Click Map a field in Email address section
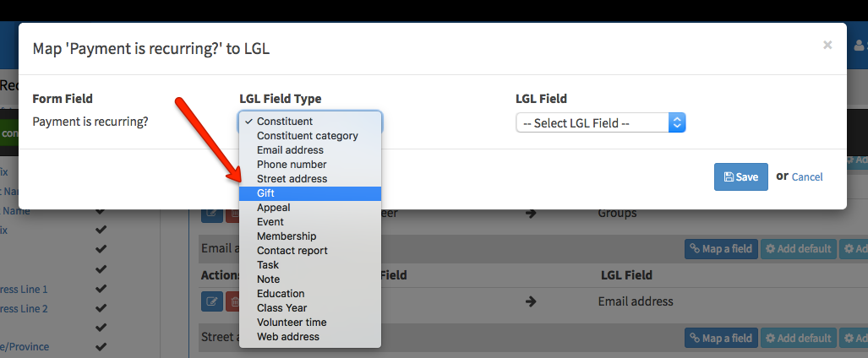 coord(721,249)
